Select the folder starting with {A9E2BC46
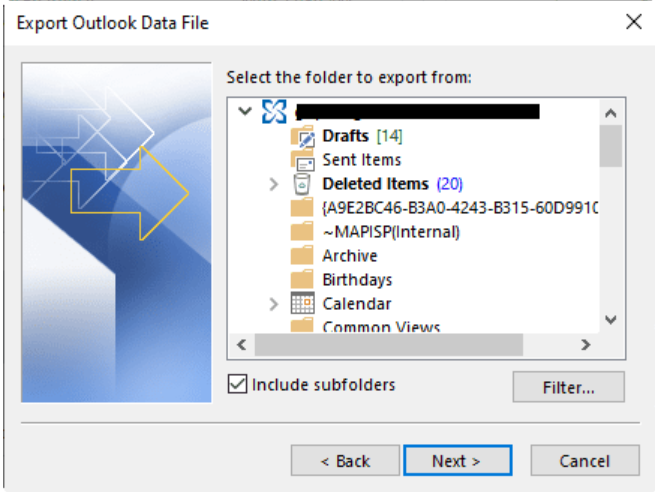The height and width of the screenshot is (492, 655). pyautogui.click(x=460, y=208)
